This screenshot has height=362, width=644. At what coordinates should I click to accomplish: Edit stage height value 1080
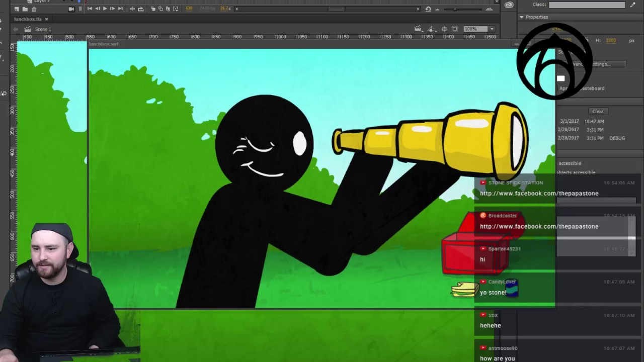(x=611, y=41)
